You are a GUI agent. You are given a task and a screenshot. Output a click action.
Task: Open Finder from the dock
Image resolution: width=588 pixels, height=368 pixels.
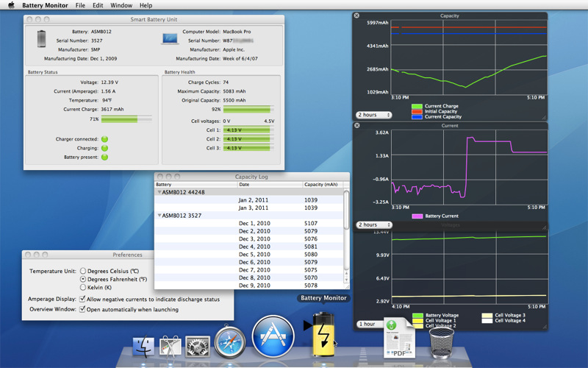pyautogui.click(x=143, y=346)
